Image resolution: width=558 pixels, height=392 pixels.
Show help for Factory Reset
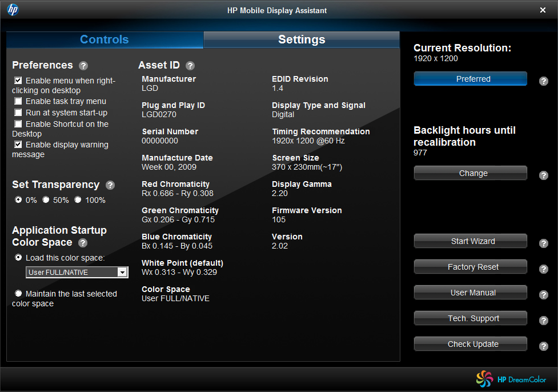point(543,269)
